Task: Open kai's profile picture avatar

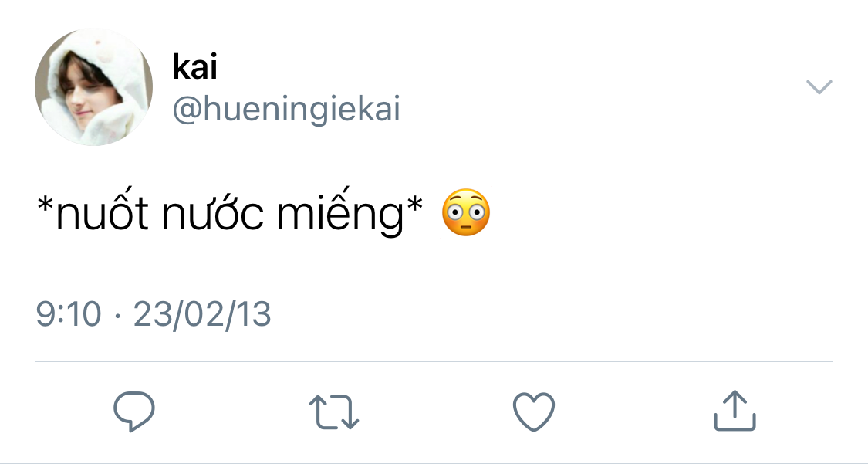Action: 93,87
